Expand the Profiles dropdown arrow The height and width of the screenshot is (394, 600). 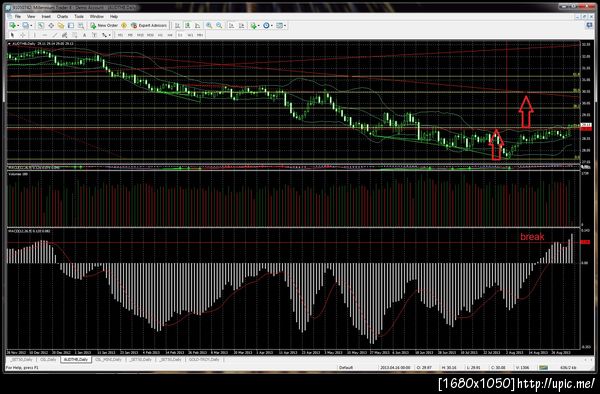(x=31, y=25)
